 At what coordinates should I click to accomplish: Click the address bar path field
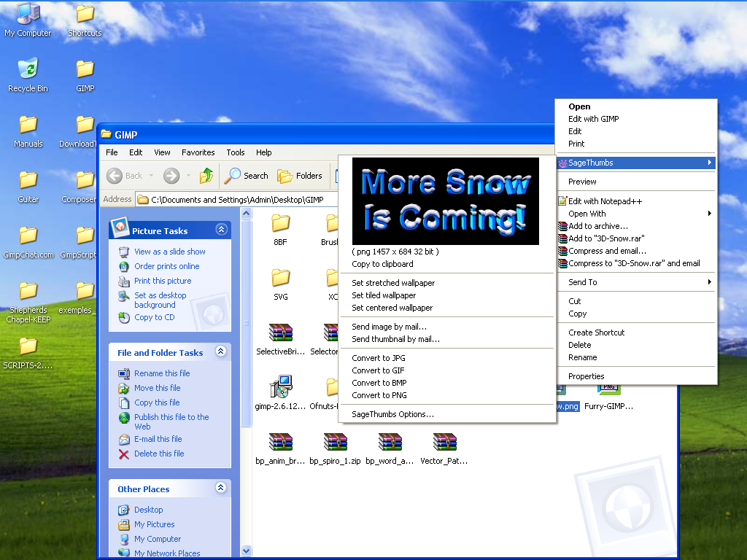click(x=237, y=200)
